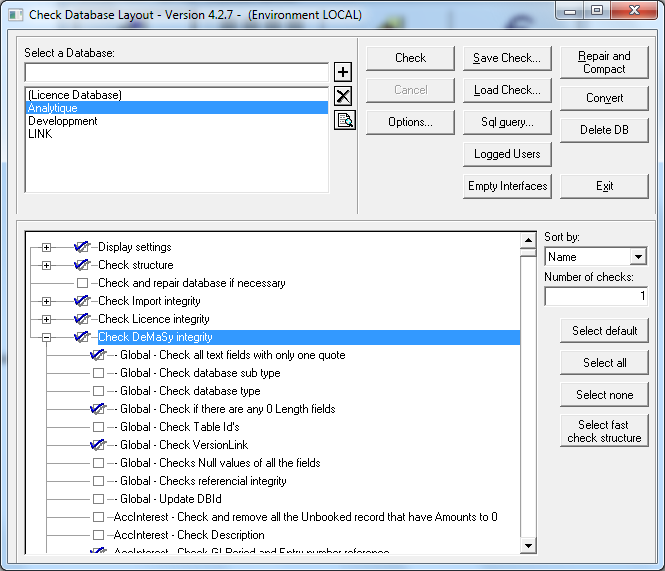Toggle Check Import integrity checkbox

point(81,301)
